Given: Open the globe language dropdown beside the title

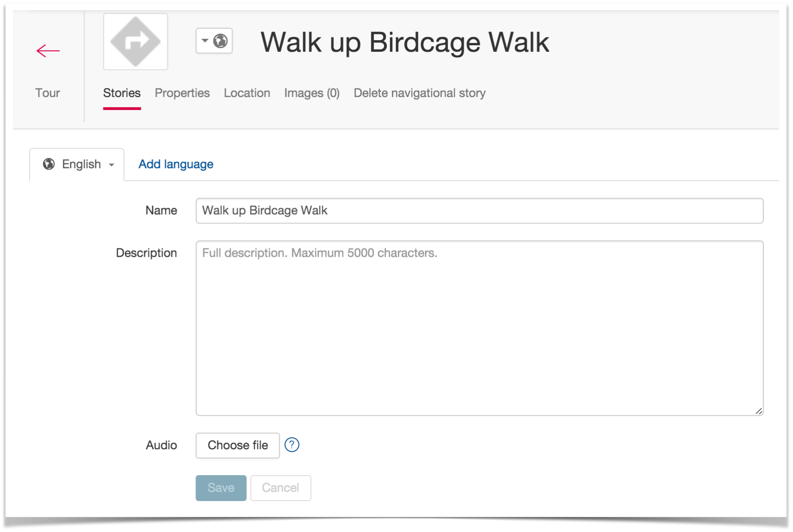Looking at the screenshot, I should (x=214, y=41).
